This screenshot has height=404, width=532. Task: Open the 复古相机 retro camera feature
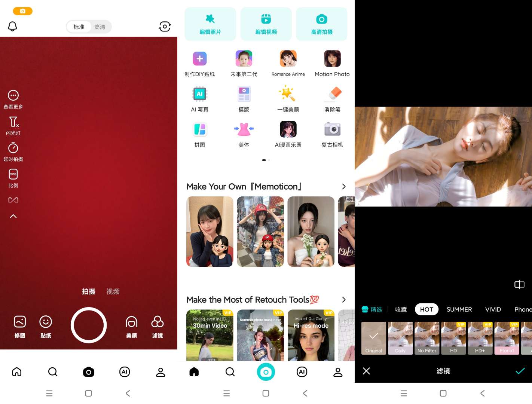click(x=332, y=134)
